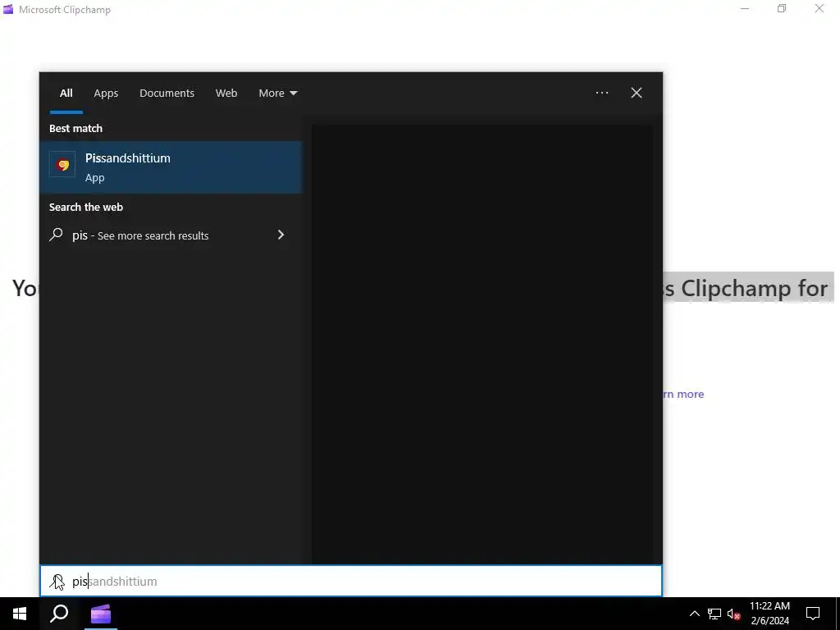840x630 pixels.
Task: Click the taskbar Search magnifier icon
Action: click(59, 614)
